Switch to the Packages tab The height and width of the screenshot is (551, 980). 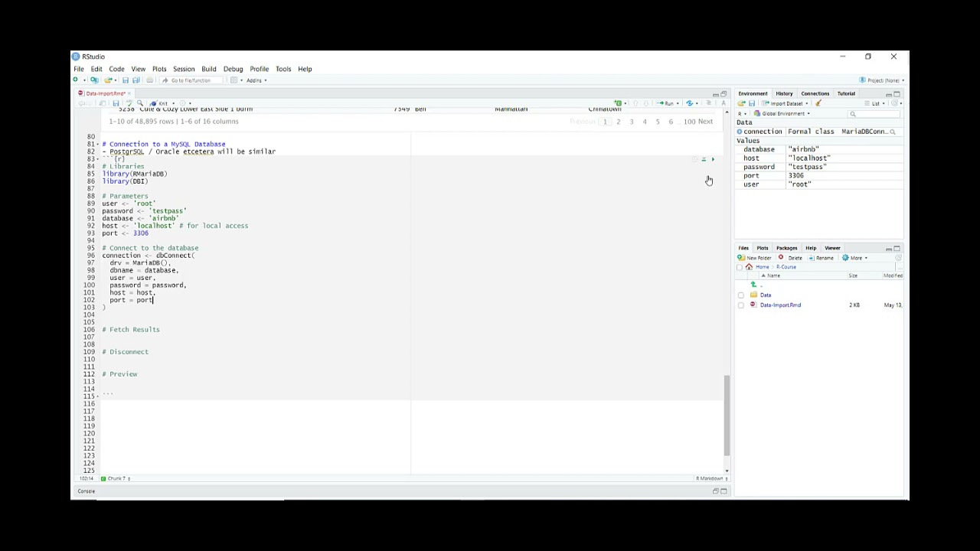click(787, 248)
